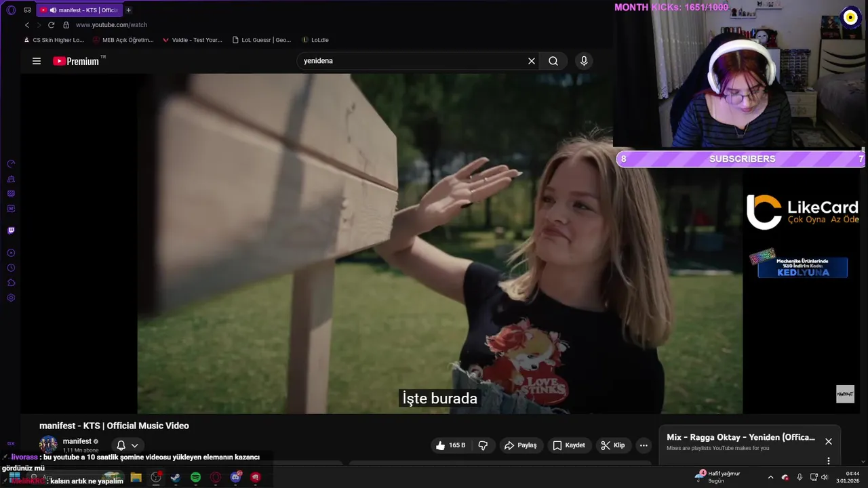Image resolution: width=868 pixels, height=488 pixels.
Task: Open LoL Guessr bookmark
Action: 262,40
